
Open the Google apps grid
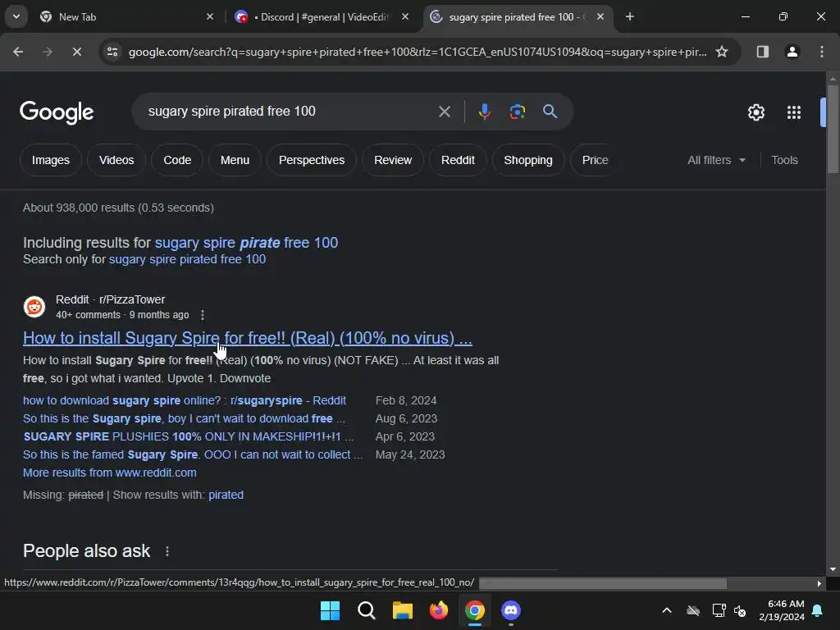tap(793, 112)
